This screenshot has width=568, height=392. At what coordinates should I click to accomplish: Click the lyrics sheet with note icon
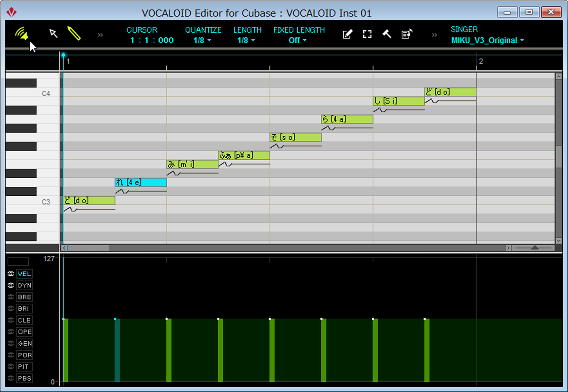407,34
